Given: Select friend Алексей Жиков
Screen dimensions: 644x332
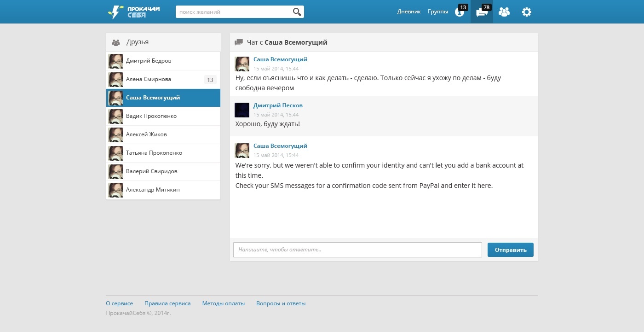Looking at the screenshot, I should tap(163, 134).
